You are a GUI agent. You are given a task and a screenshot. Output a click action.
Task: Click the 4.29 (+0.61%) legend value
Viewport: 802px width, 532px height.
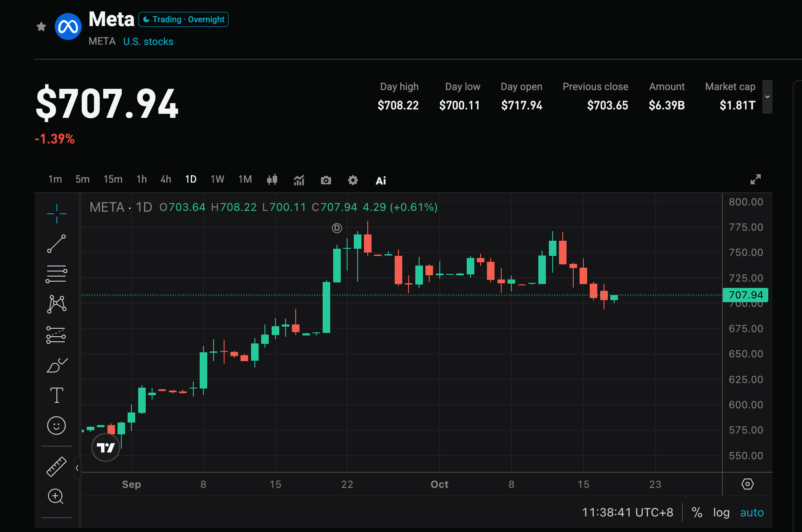[400, 207]
